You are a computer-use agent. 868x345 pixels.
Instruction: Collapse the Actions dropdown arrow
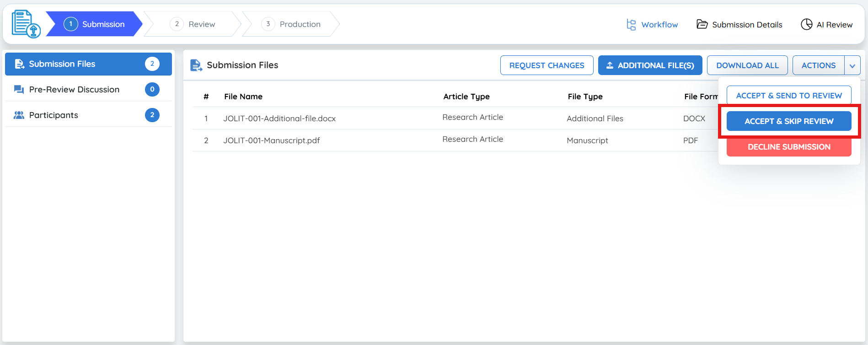(852, 65)
